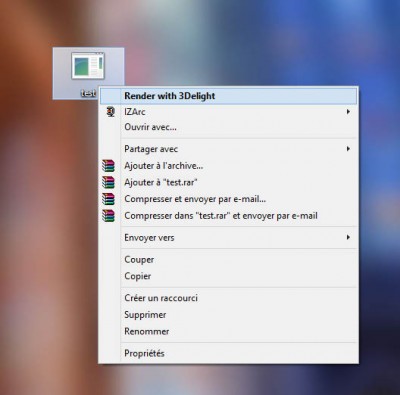Open Propriétés of the file
Screen dimensions: 400x395
tap(228, 353)
